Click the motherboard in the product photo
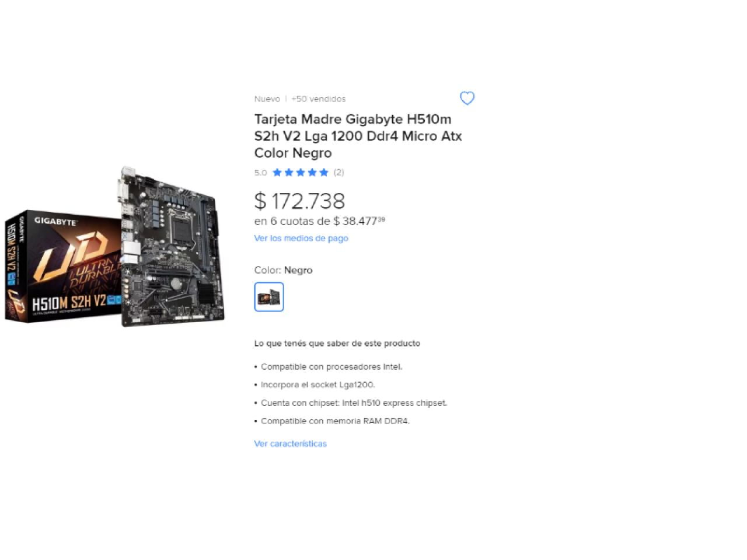The image size is (747, 560). click(x=172, y=246)
